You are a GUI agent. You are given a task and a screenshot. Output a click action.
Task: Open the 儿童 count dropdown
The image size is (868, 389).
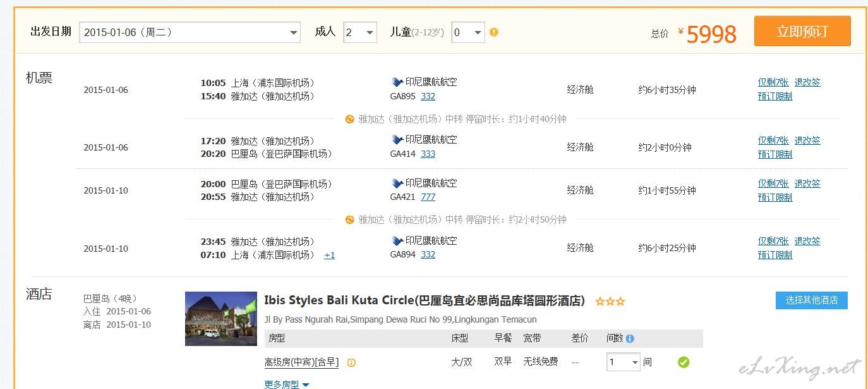[x=467, y=32]
